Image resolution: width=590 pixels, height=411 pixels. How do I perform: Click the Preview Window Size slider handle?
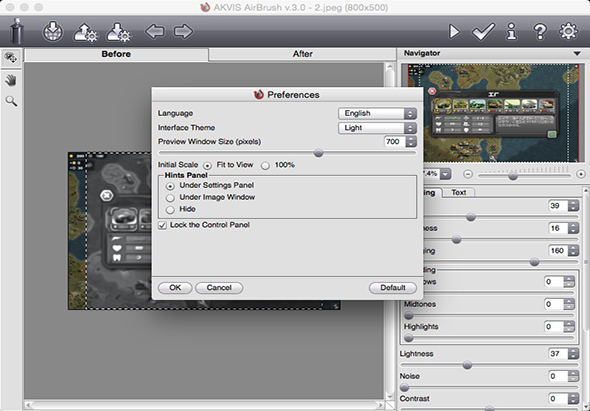318,153
